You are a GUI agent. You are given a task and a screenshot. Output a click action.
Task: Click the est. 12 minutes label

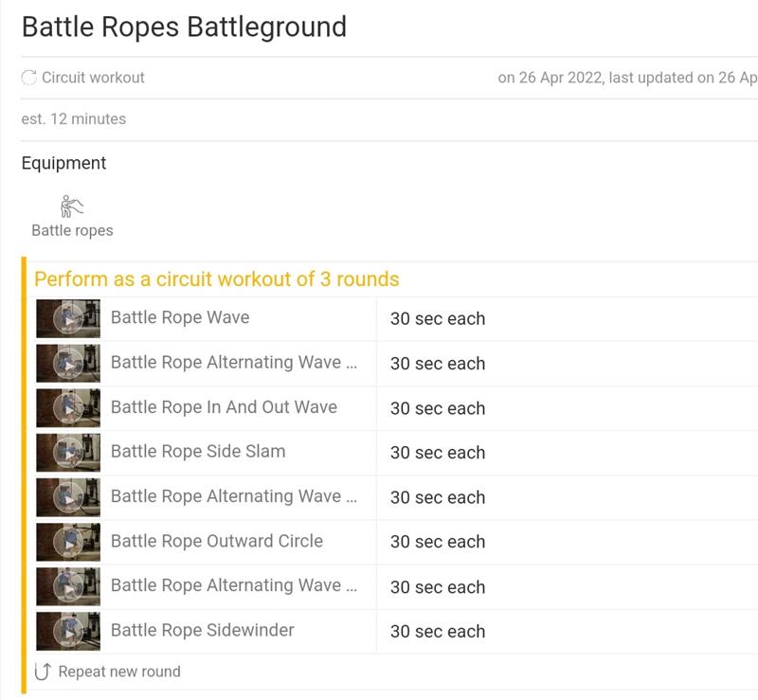74,119
